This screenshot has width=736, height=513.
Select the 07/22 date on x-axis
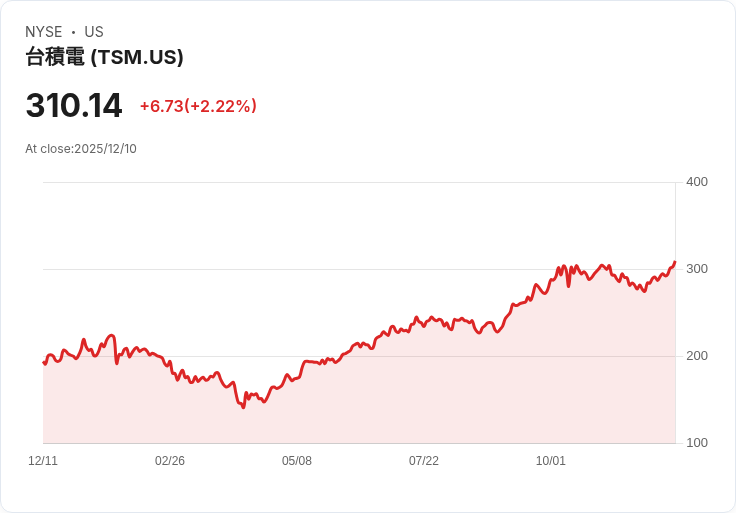(x=424, y=461)
